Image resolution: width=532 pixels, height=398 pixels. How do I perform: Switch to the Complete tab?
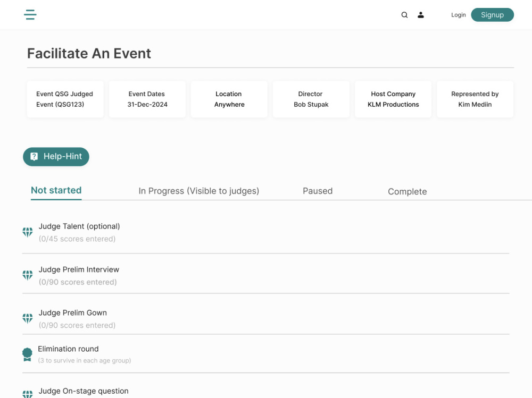coord(407,191)
